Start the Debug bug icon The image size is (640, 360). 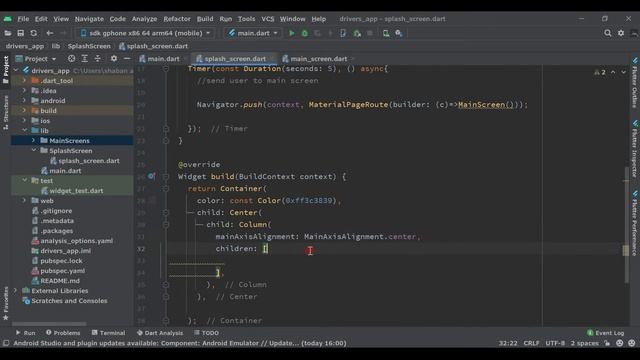click(x=304, y=33)
